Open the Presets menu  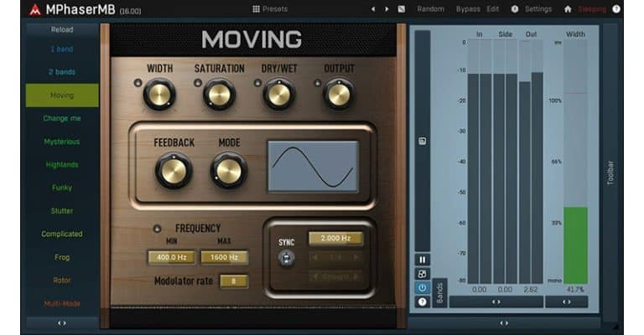[270, 9]
